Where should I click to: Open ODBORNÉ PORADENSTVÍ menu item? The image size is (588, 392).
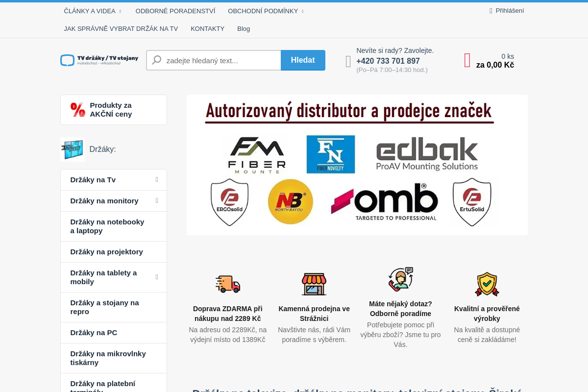click(x=175, y=11)
